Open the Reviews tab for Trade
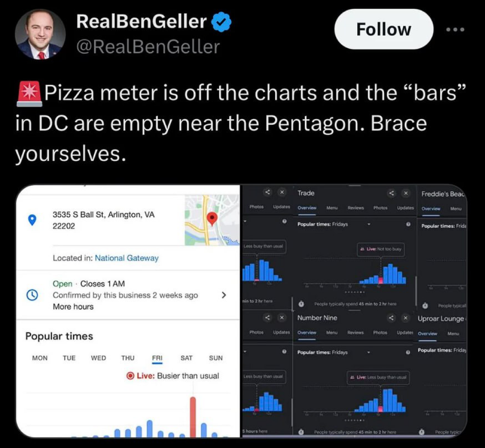Screen dimensions: 485x448 (356, 208)
